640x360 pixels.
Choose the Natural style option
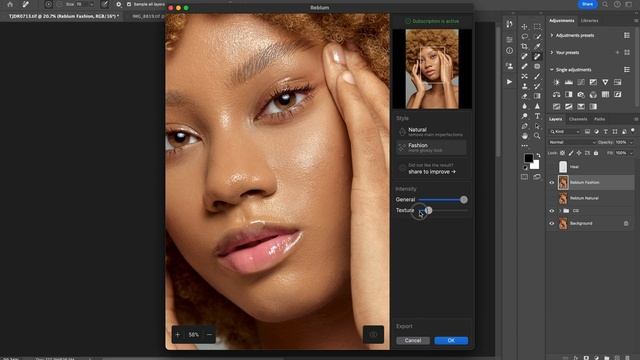click(x=431, y=131)
